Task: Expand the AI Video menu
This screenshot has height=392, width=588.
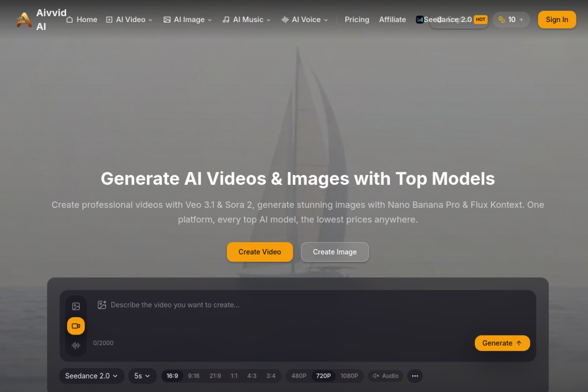Action: coord(129,20)
